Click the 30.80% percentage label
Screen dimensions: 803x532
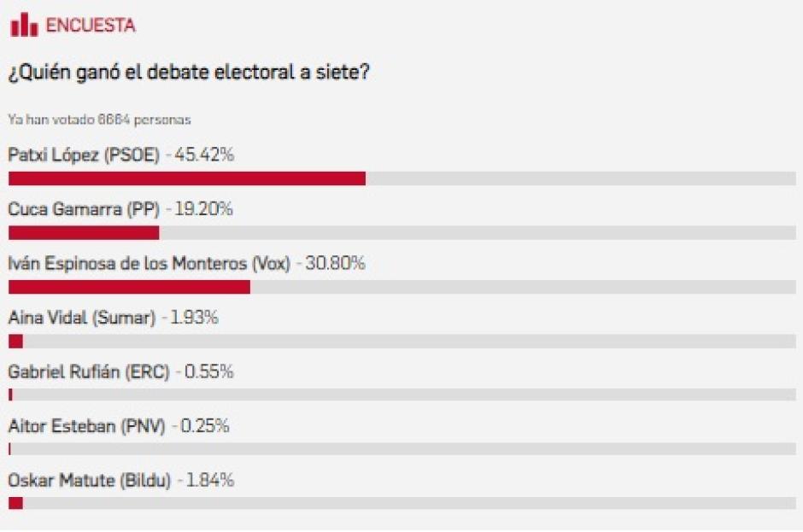pyautogui.click(x=335, y=263)
